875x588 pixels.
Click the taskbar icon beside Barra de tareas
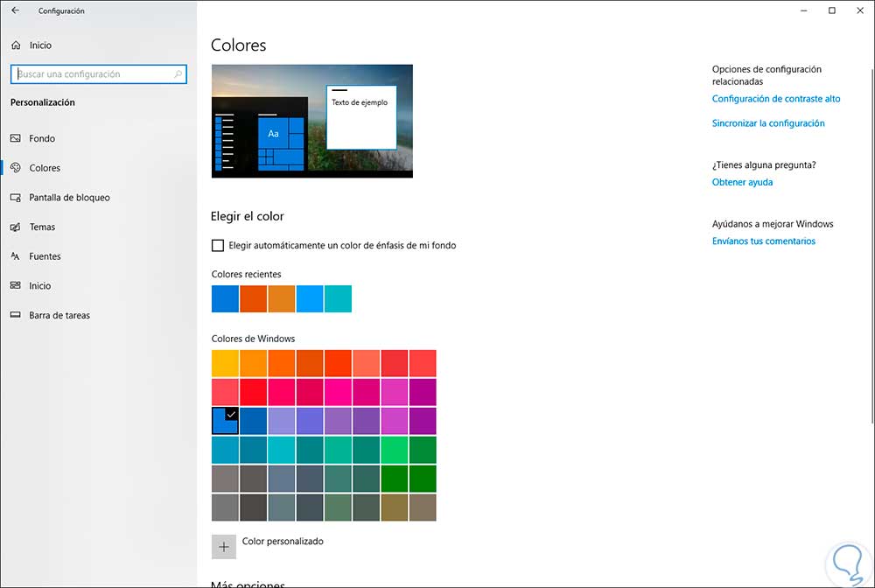pyautogui.click(x=16, y=315)
